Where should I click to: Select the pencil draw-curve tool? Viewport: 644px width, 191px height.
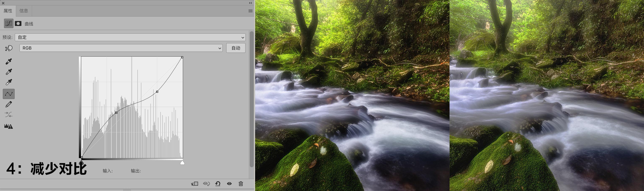pos(9,104)
